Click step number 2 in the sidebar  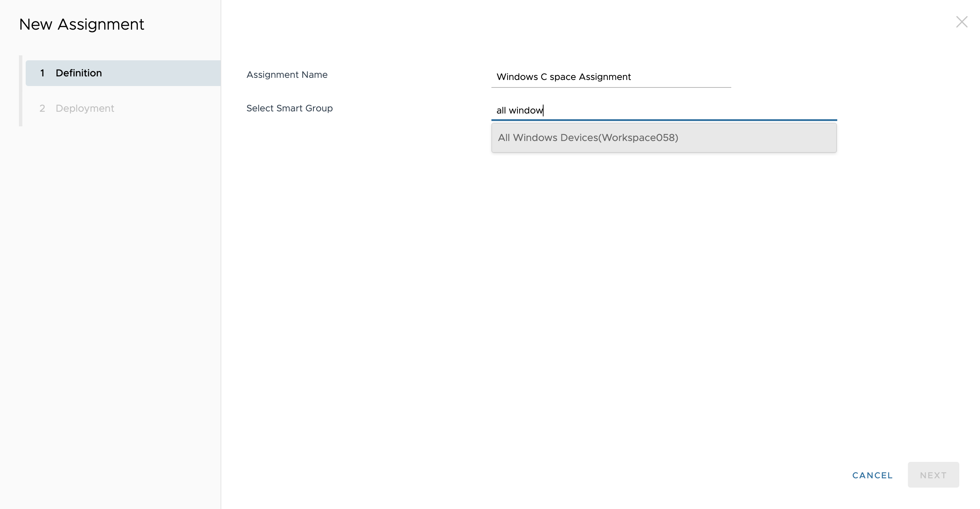pyautogui.click(x=42, y=108)
